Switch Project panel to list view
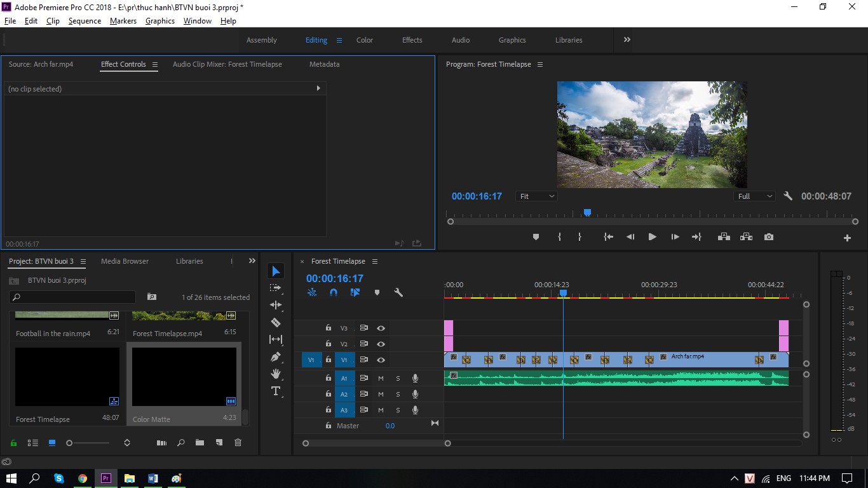Screen dimensions: 868x488 click(33, 443)
